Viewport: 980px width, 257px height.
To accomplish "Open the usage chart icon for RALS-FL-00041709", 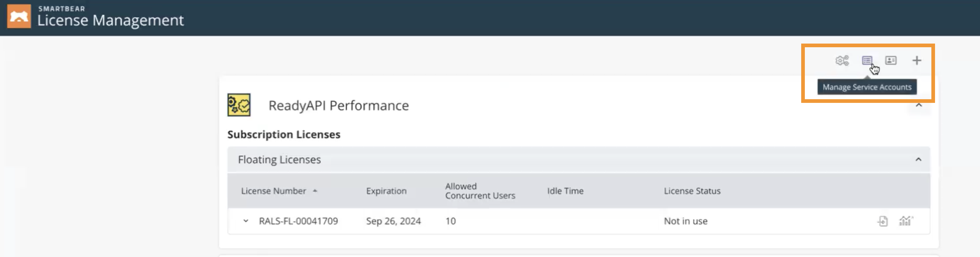I will point(906,221).
